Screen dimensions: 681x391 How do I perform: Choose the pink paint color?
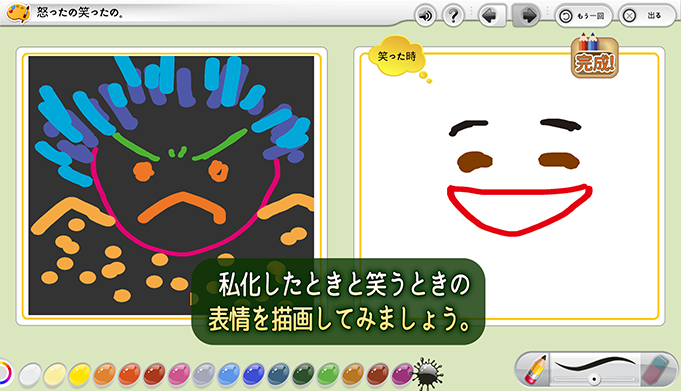point(179,374)
